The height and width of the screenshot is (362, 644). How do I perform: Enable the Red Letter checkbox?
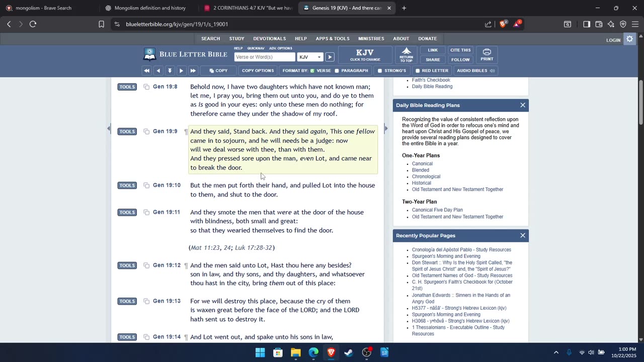(x=417, y=71)
